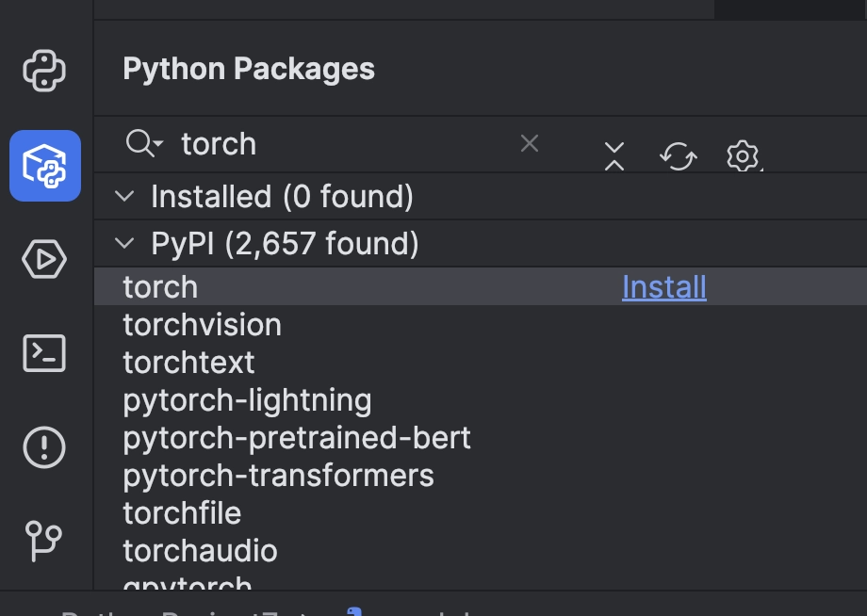Select the pytorch-lightning package
This screenshot has height=616, width=867.
247,400
